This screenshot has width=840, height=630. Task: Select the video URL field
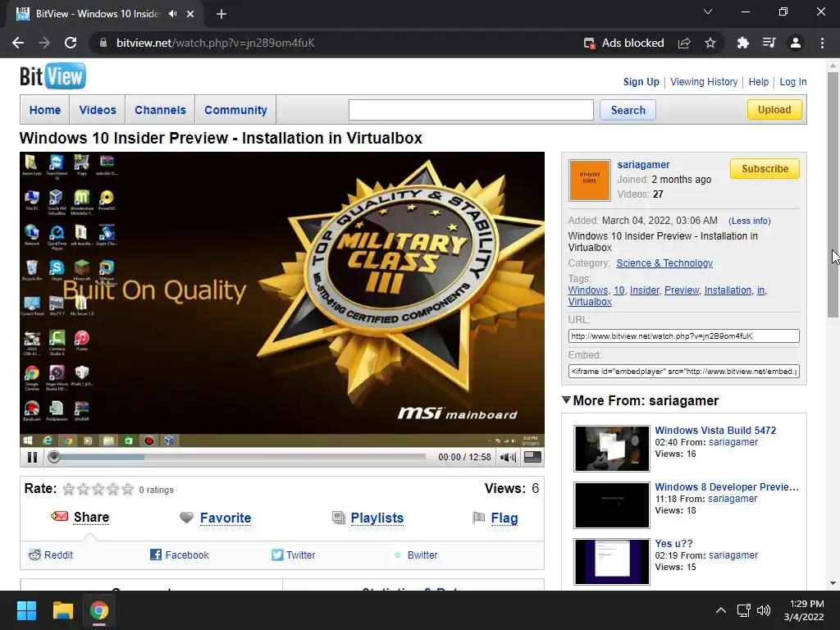point(683,336)
